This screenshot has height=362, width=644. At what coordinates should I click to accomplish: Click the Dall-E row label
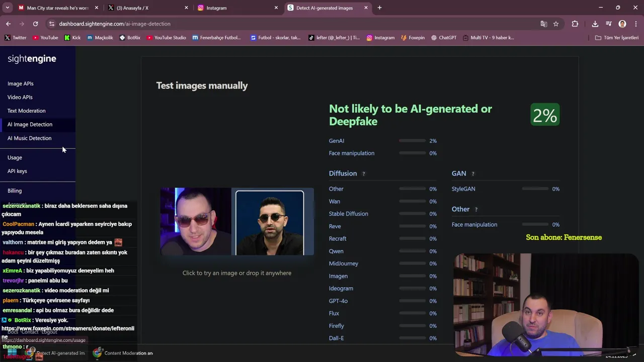336,338
